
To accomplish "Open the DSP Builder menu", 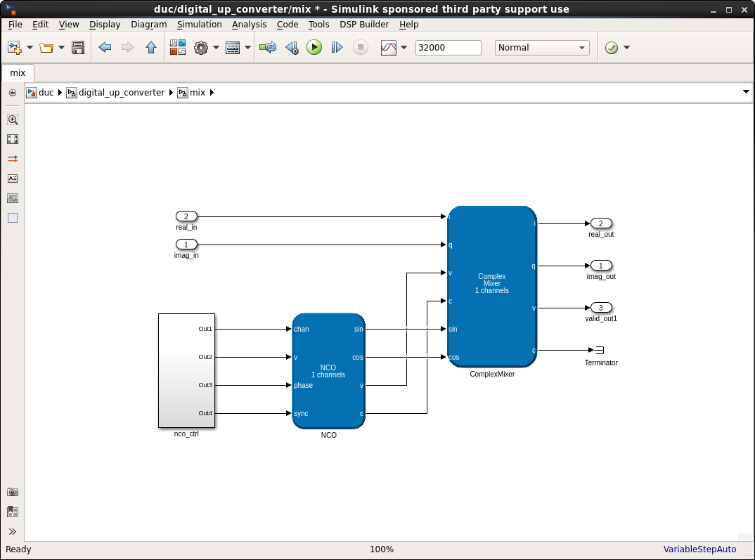I will pyautogui.click(x=365, y=24).
